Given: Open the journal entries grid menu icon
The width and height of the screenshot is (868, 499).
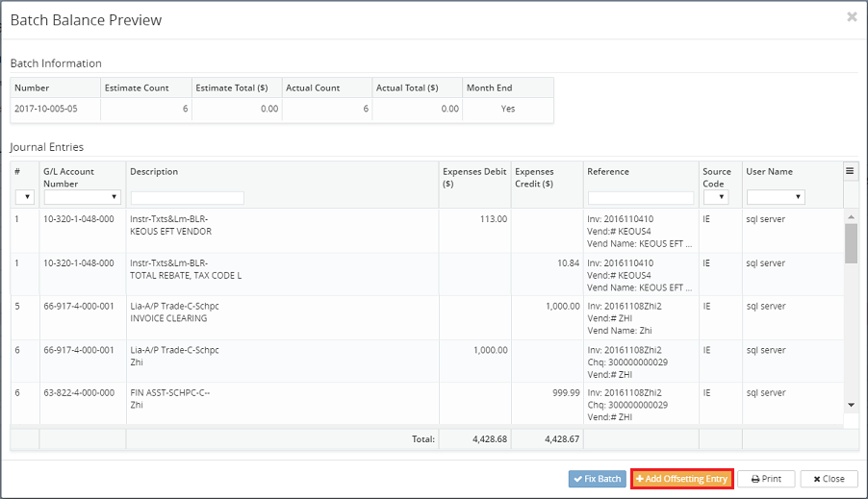Looking at the screenshot, I should click(x=850, y=171).
